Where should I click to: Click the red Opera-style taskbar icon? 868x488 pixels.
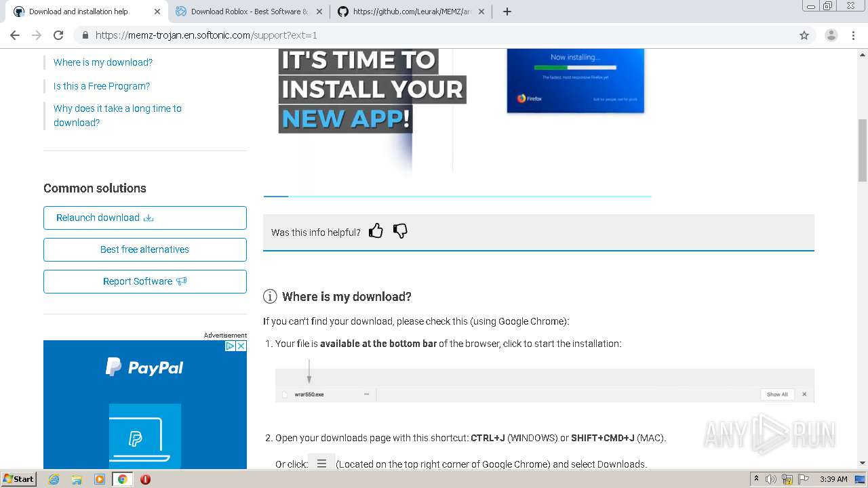145,479
